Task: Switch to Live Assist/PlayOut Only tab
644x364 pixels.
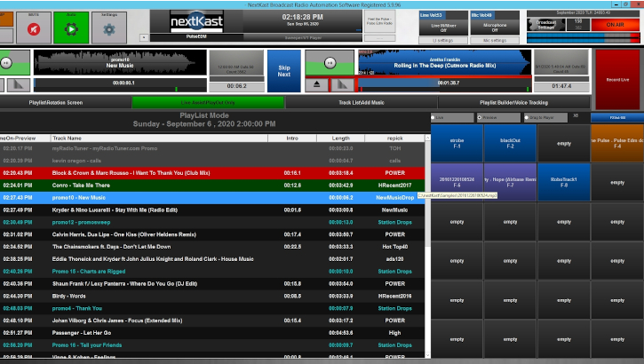Action: 208,103
